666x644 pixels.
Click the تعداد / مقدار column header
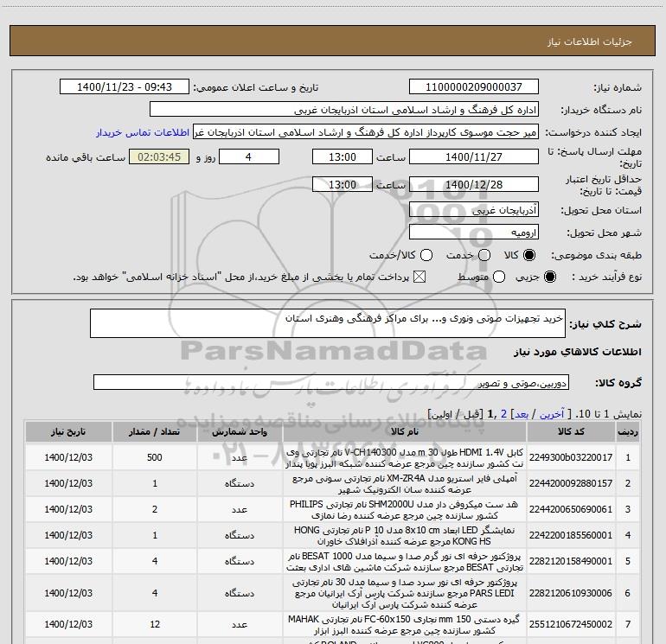click(155, 431)
